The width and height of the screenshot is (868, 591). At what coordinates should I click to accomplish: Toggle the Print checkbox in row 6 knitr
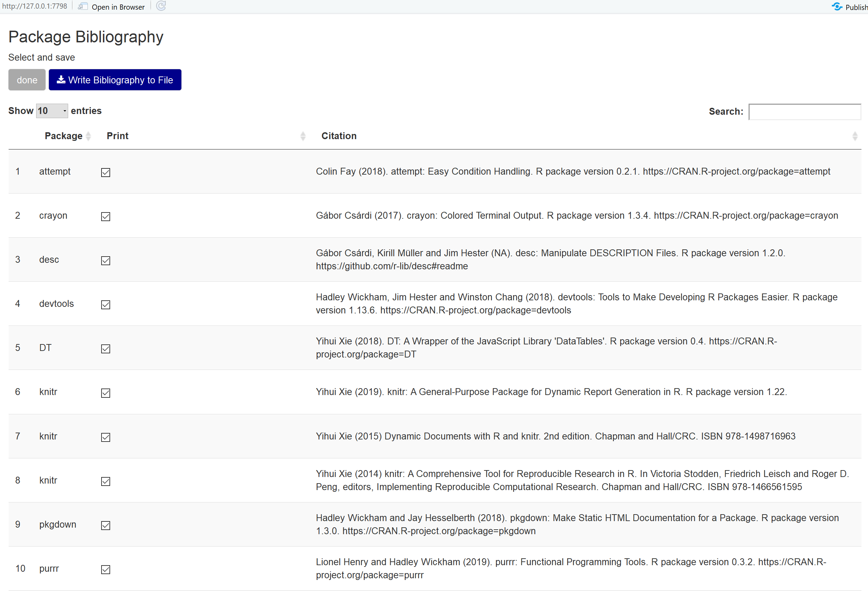(106, 393)
